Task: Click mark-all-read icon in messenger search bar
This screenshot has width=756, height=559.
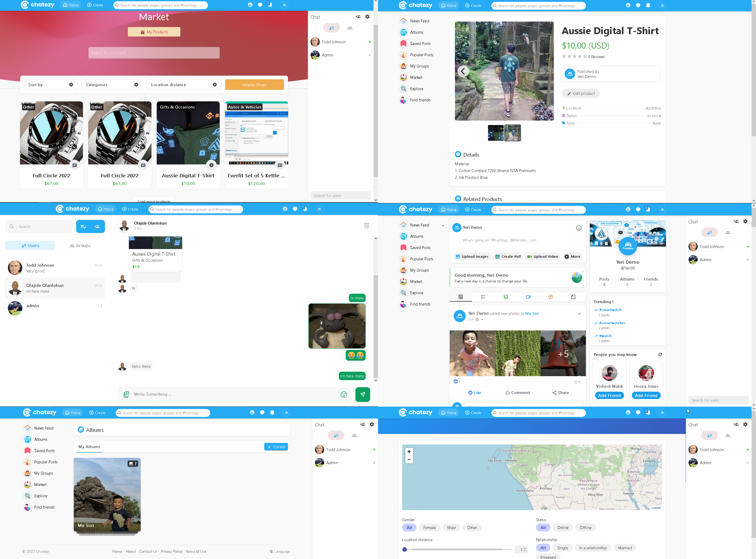Action: pyautogui.click(x=83, y=226)
